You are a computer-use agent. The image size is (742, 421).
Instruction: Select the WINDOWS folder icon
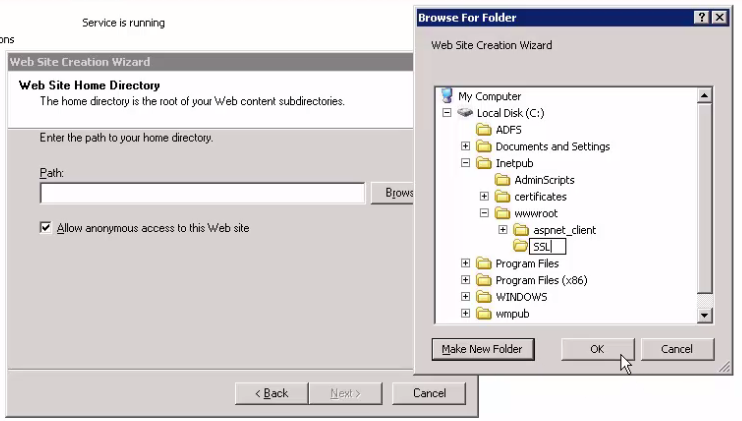pos(483,297)
